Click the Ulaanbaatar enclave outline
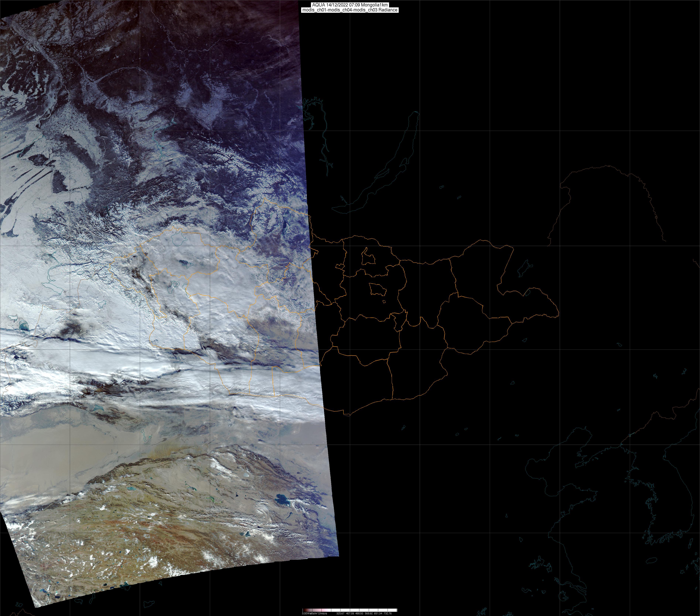This screenshot has height=616, width=700. coord(377,290)
